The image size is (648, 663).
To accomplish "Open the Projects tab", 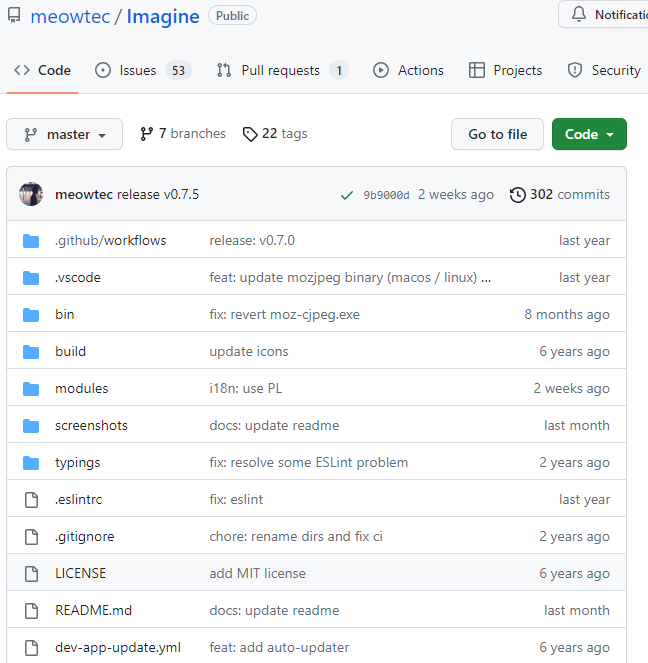I will click(505, 70).
